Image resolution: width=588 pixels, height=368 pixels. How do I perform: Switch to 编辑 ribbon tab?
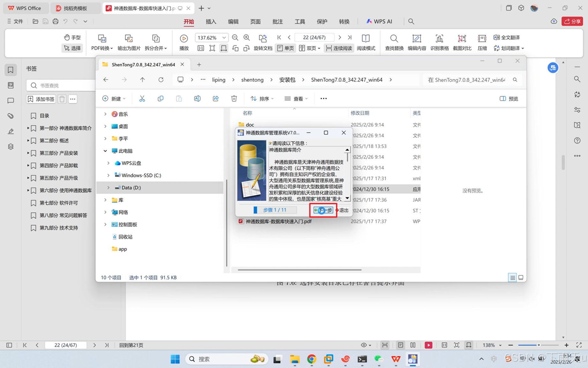click(x=233, y=21)
